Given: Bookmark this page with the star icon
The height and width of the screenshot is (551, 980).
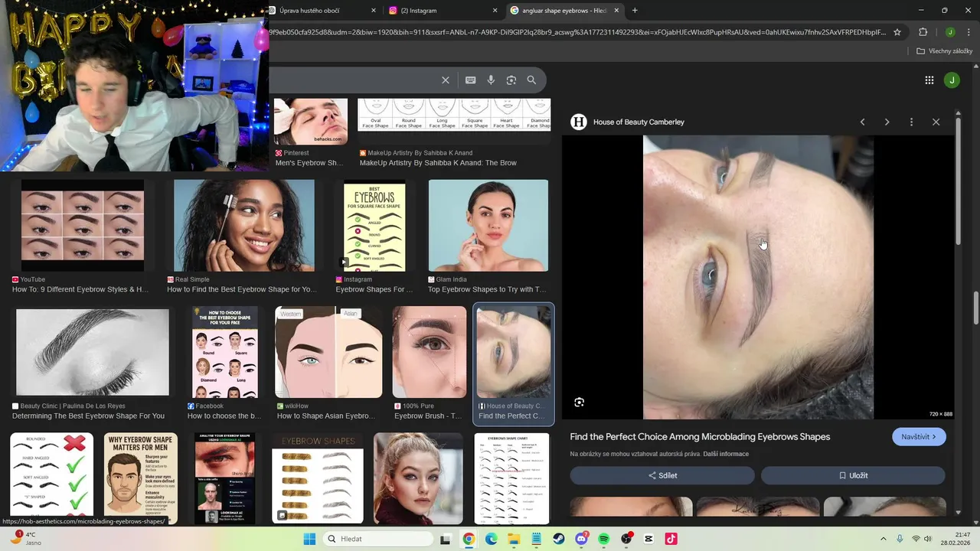Looking at the screenshot, I should tap(897, 32).
